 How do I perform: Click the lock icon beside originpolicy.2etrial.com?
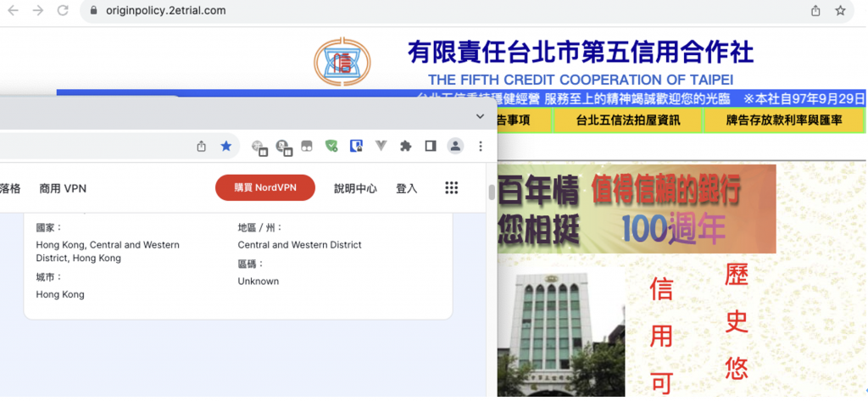click(93, 10)
